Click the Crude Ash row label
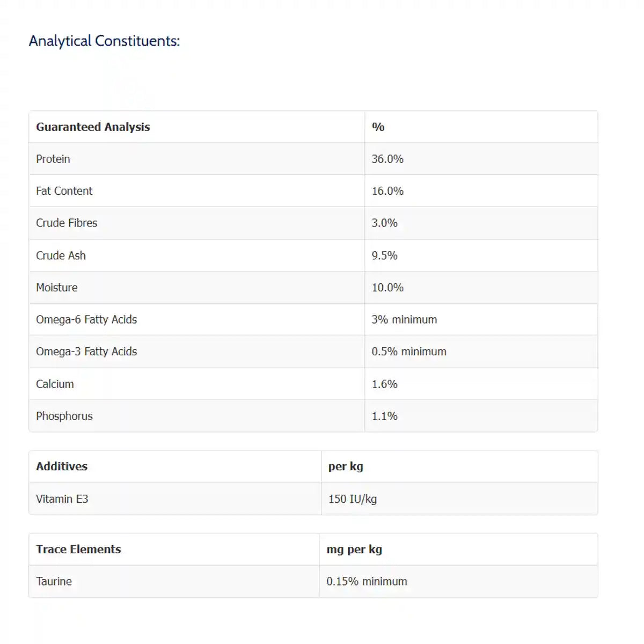The height and width of the screenshot is (644, 644). tap(61, 255)
